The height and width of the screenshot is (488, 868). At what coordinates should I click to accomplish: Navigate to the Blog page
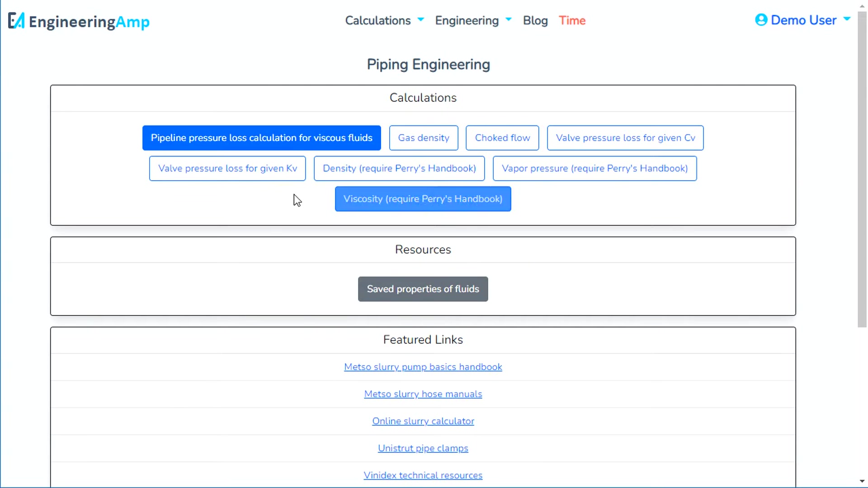(x=535, y=21)
